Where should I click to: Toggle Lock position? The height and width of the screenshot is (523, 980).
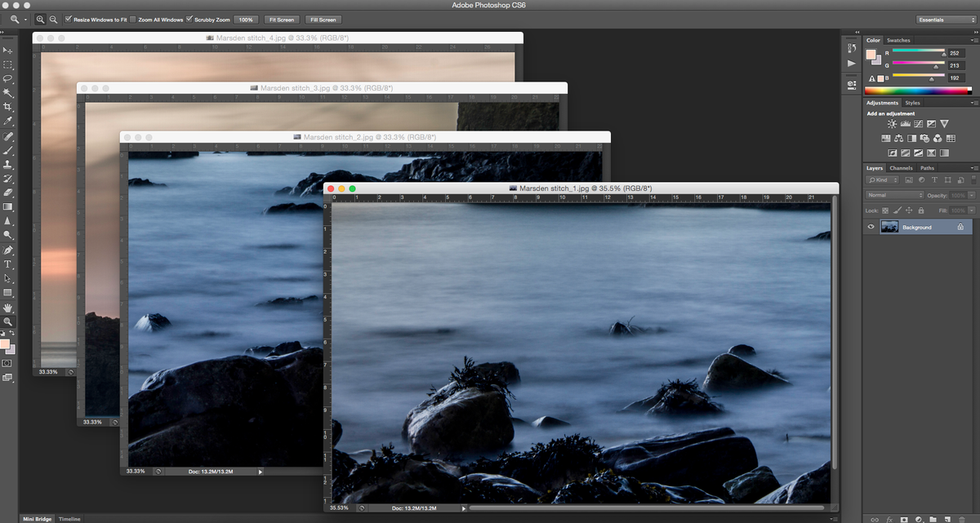(x=909, y=211)
